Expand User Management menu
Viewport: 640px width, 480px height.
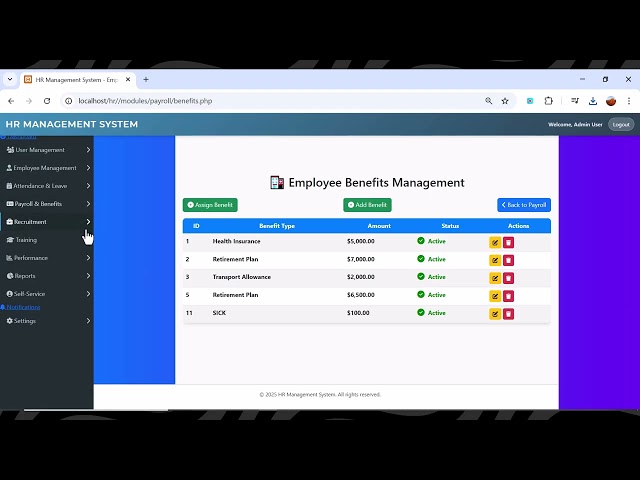[x=47, y=150]
